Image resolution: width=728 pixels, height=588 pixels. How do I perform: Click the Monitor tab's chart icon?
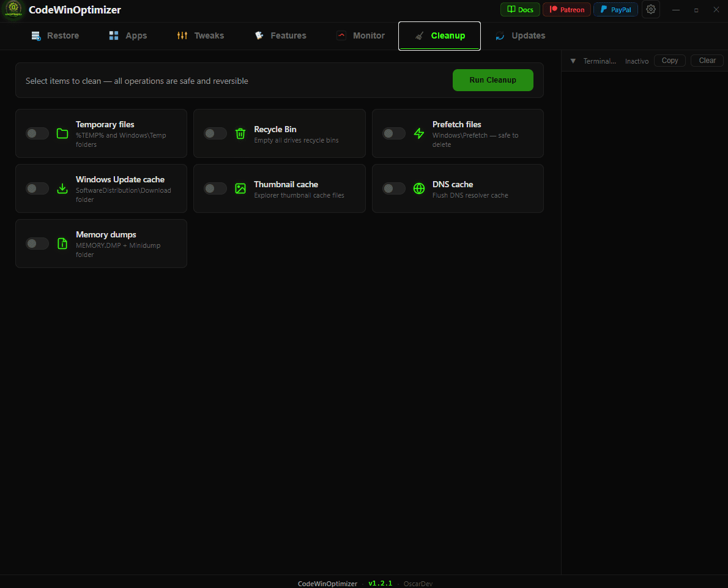(341, 35)
